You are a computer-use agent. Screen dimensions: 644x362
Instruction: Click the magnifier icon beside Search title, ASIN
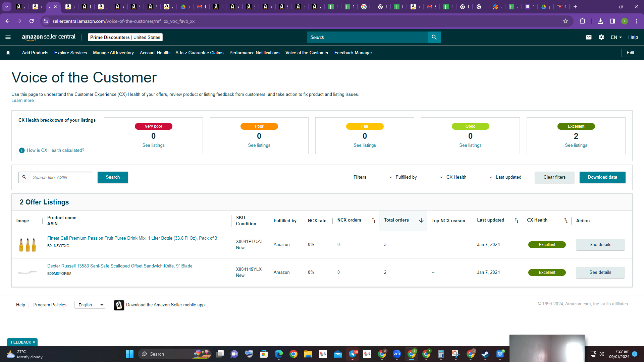(24, 177)
